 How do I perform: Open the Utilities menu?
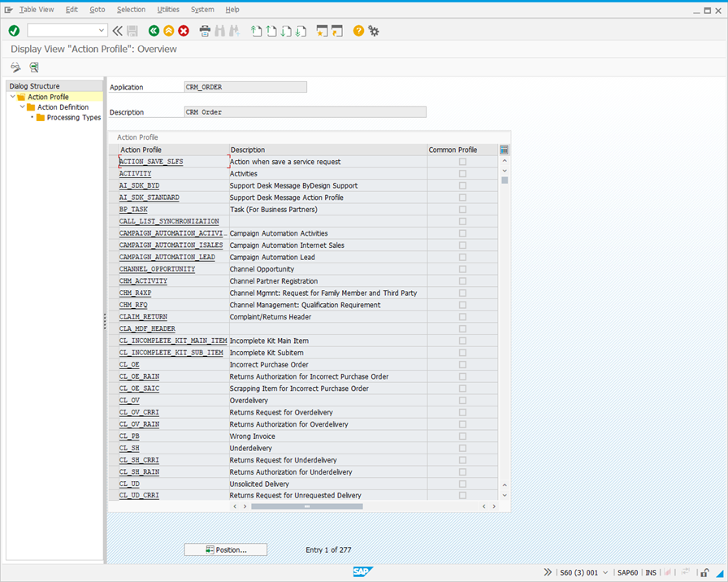pyautogui.click(x=168, y=9)
